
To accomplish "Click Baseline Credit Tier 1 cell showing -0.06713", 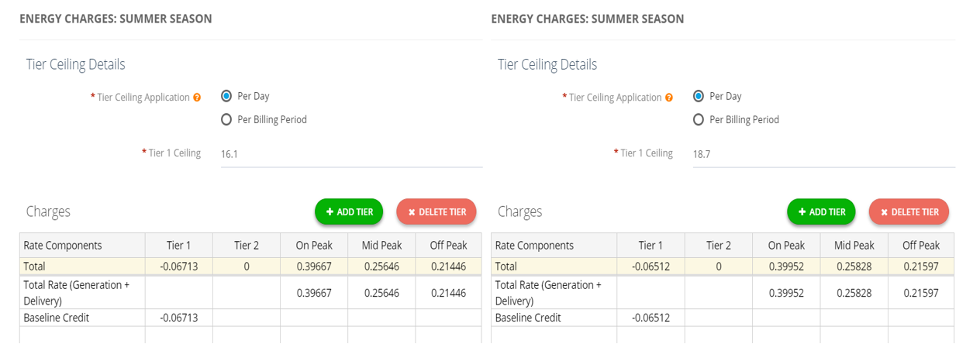I will [x=178, y=318].
